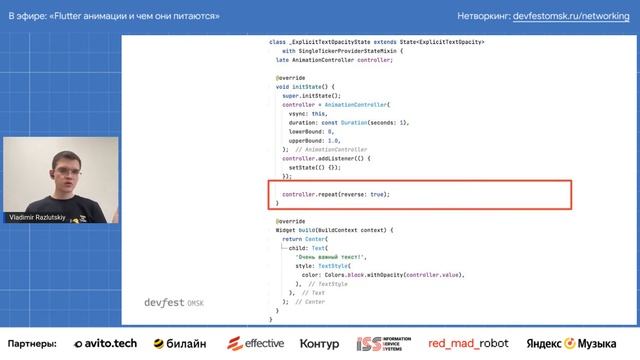This screenshot has width=640, height=360.
Task: Click the 'controller.repeat(reverse: true);' code line
Action: pos(336,194)
